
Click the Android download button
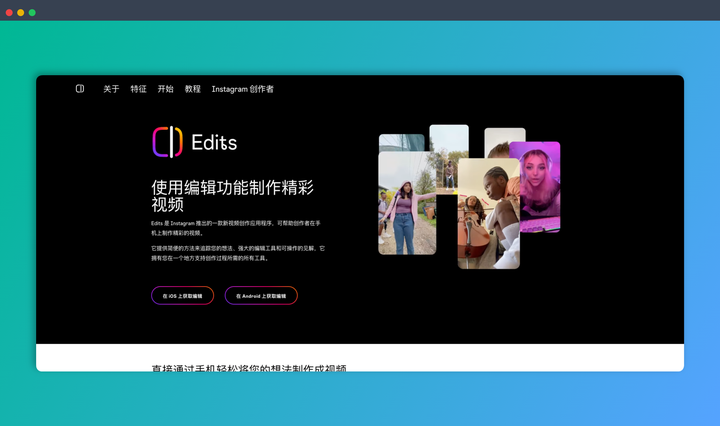(261, 296)
